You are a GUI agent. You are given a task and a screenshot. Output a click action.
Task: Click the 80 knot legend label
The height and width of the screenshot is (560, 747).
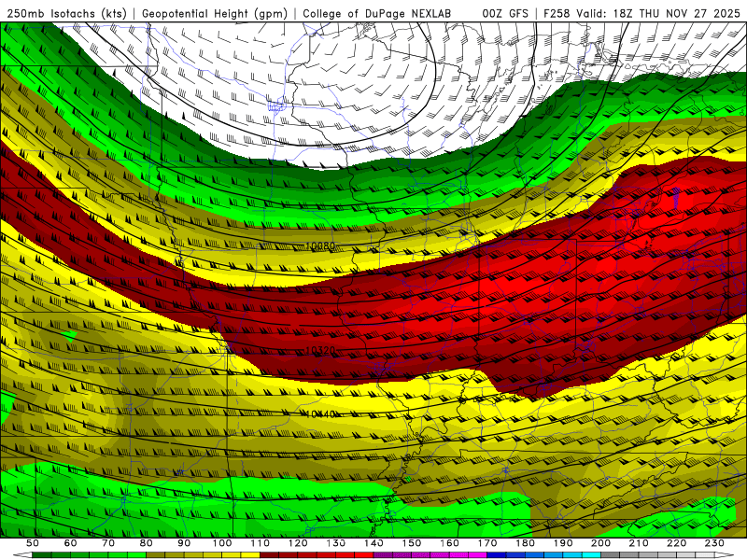pos(147,543)
